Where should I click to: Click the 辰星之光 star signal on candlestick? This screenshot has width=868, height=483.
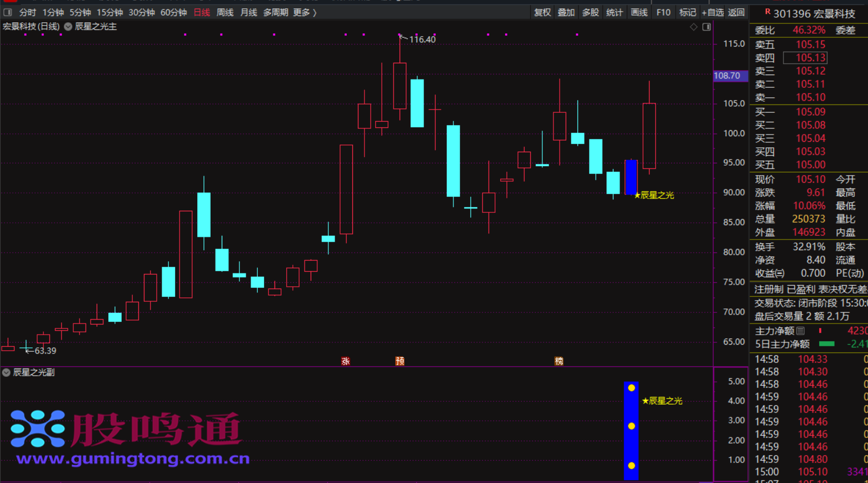(654, 195)
